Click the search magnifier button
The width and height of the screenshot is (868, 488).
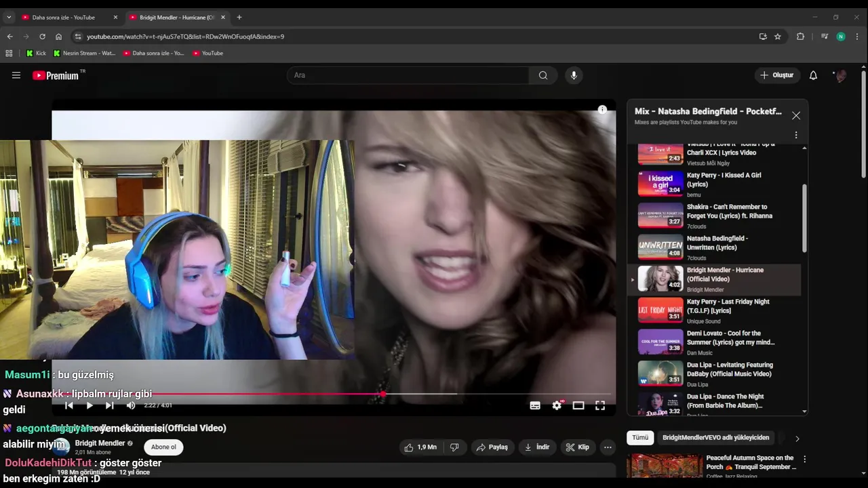(x=543, y=75)
